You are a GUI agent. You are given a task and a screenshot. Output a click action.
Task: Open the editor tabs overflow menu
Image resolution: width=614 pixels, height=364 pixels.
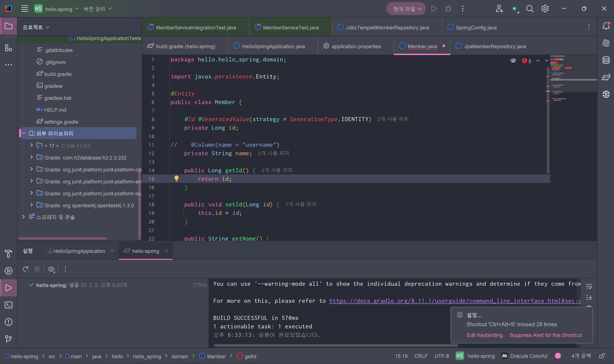tap(589, 27)
